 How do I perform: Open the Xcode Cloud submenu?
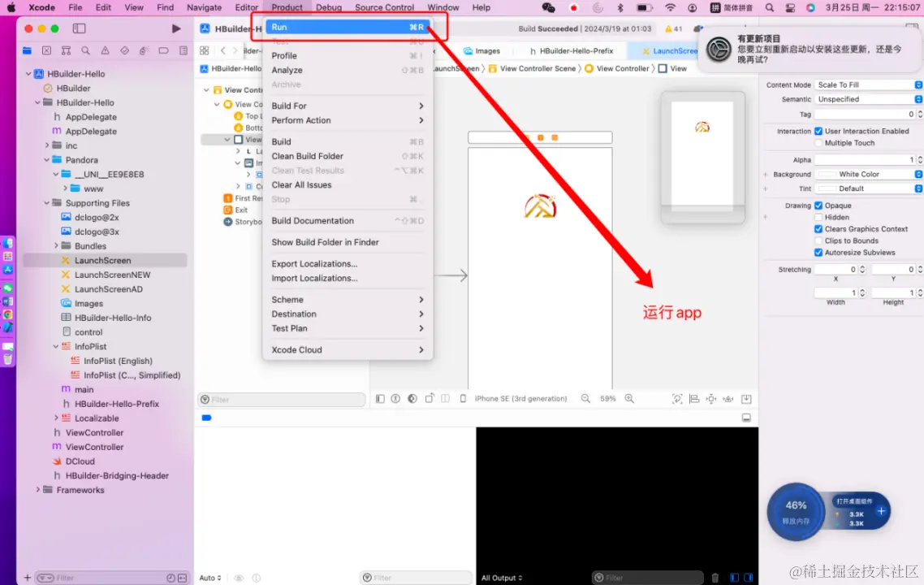pos(347,349)
